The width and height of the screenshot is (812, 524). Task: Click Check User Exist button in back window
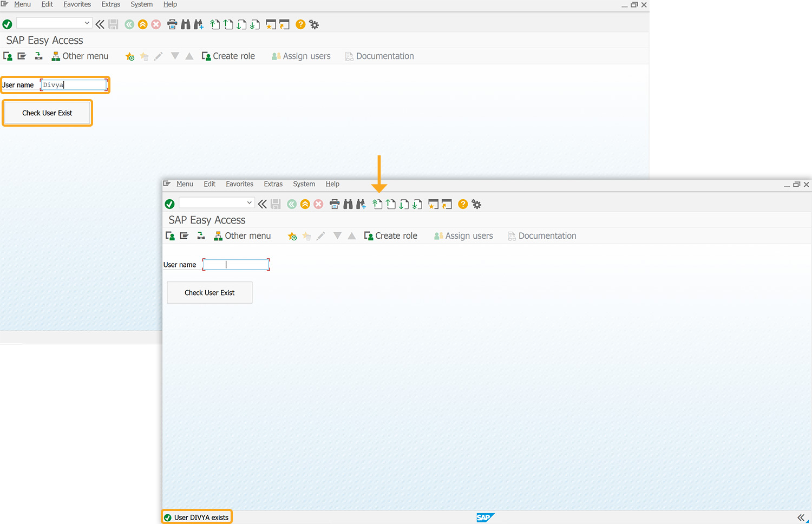coord(47,113)
